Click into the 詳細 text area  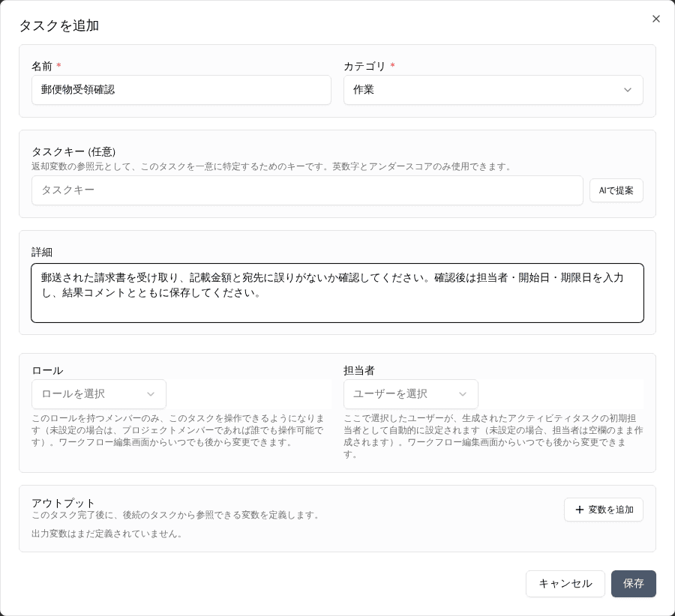[337, 293]
